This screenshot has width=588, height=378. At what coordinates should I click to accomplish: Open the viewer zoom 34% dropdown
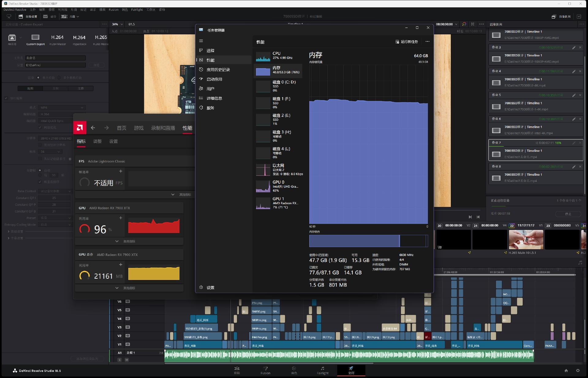coord(117,24)
